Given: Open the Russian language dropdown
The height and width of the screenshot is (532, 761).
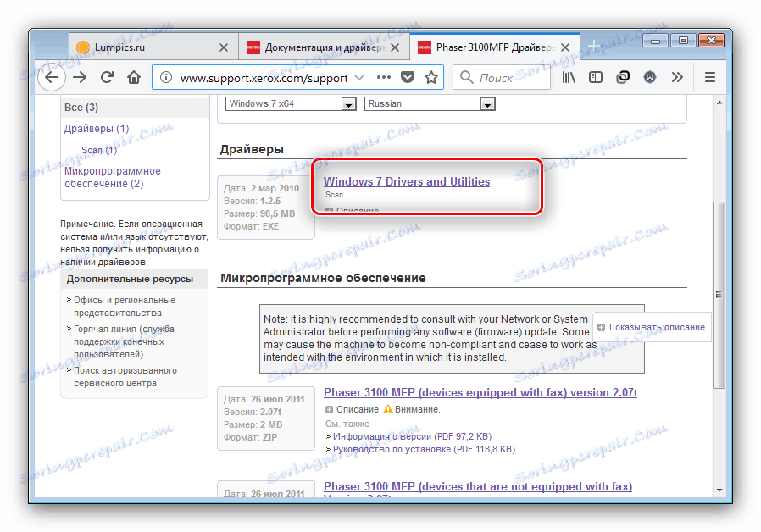Looking at the screenshot, I should (x=430, y=104).
